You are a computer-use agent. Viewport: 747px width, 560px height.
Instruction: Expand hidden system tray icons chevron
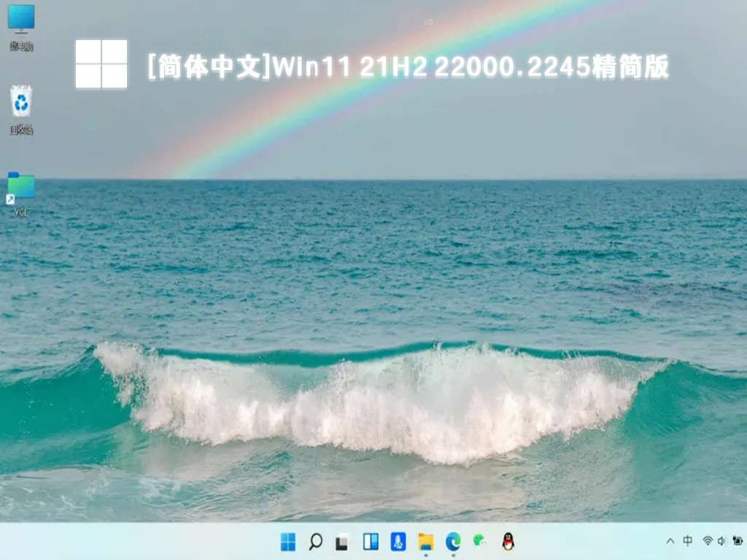click(x=670, y=541)
